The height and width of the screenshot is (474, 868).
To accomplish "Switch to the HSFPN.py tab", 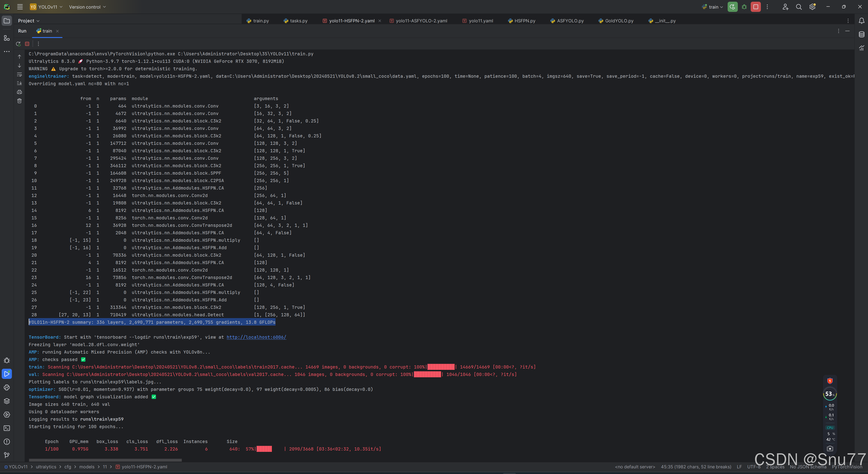I will 522,21.
